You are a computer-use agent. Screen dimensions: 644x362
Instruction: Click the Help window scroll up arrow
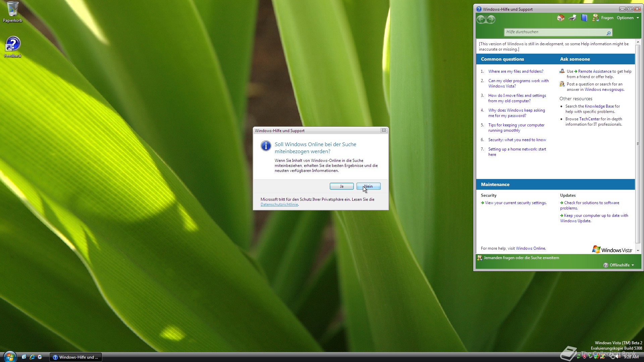[x=638, y=42]
